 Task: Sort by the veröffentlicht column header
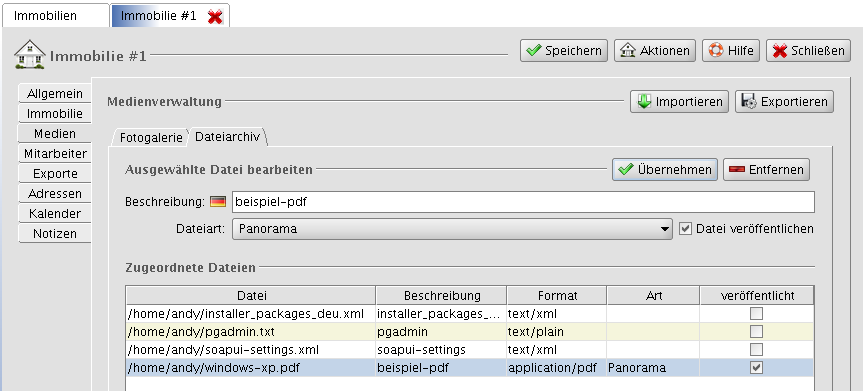(757, 296)
